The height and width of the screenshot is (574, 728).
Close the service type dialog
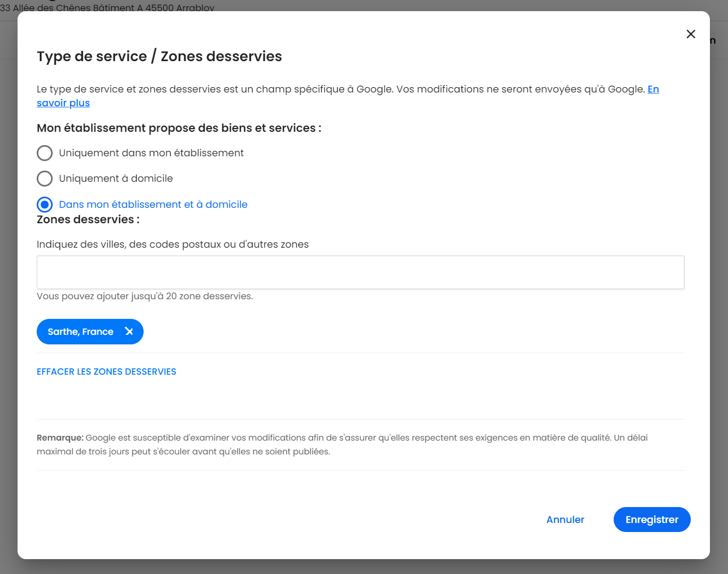[691, 34]
